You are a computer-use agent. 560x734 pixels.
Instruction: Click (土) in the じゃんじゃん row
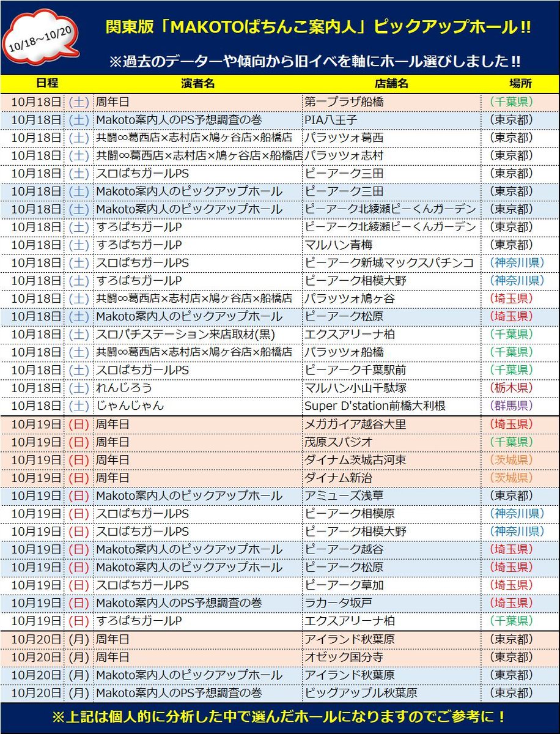(x=79, y=406)
